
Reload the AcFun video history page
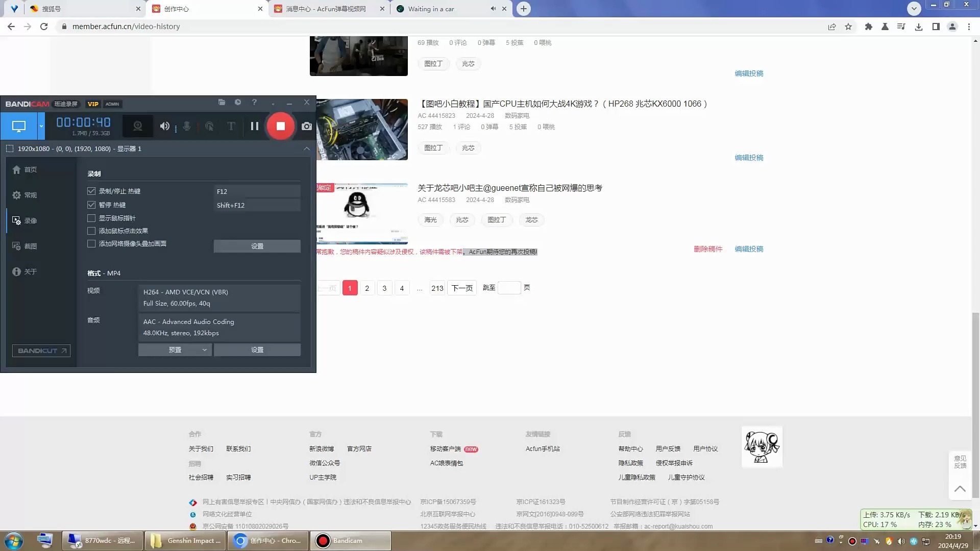[44, 27]
